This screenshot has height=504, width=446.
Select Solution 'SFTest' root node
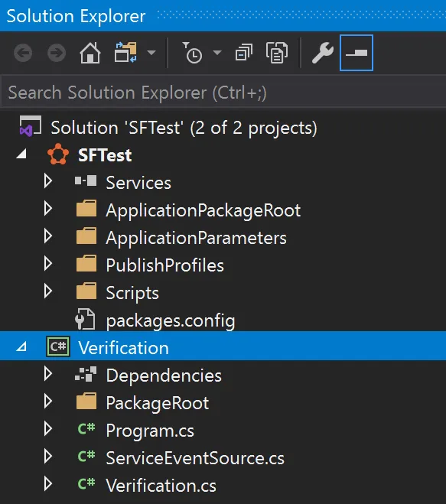[184, 128]
